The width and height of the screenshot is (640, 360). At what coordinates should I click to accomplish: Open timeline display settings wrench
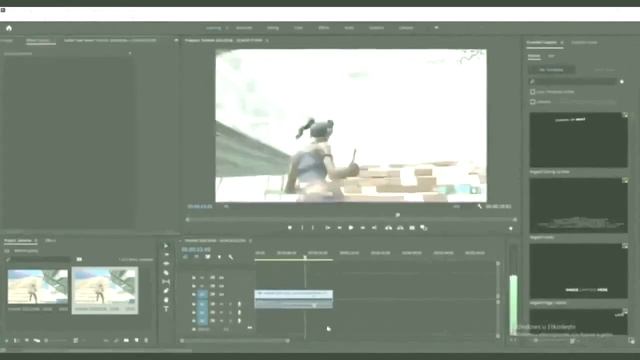[231, 257]
